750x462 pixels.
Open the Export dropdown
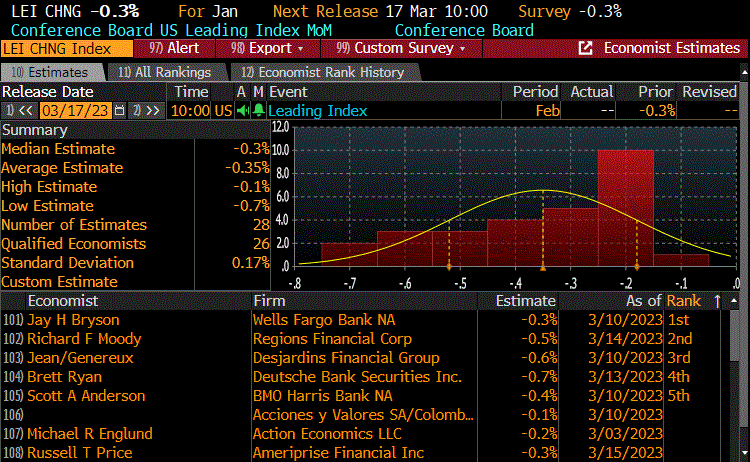[x=267, y=48]
